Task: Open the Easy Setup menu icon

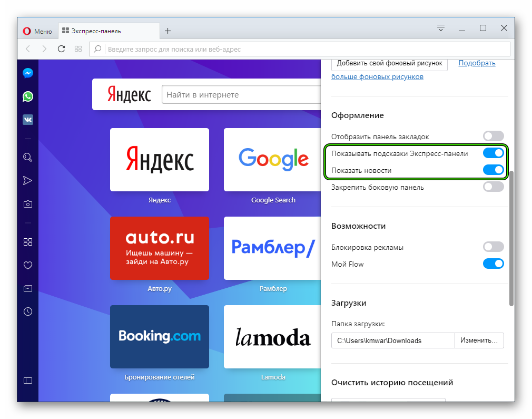Action: 441,28
